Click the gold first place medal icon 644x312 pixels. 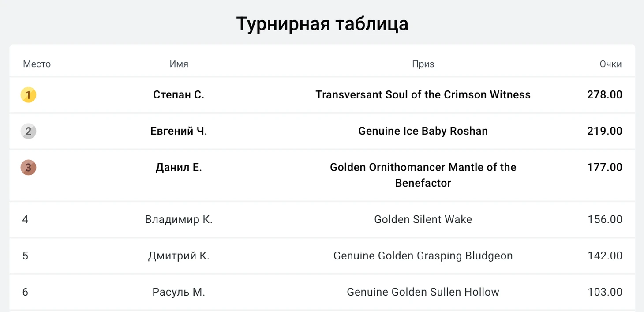coord(28,95)
